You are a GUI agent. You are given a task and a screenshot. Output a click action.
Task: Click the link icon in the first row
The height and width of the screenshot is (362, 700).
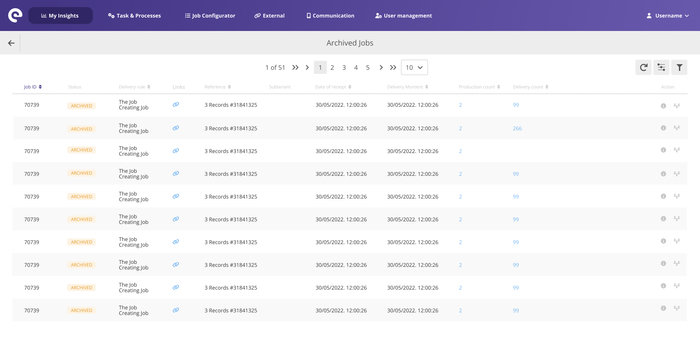(176, 104)
